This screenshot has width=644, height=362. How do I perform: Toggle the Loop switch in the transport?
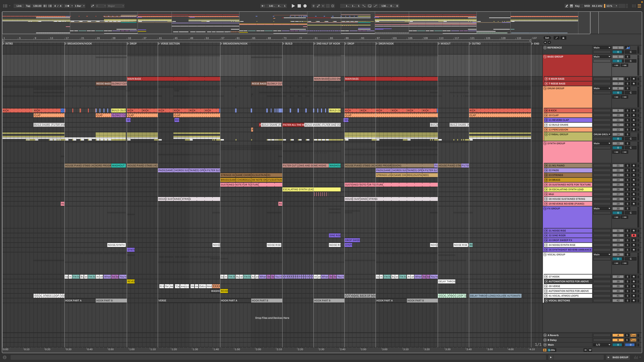[x=370, y=6]
